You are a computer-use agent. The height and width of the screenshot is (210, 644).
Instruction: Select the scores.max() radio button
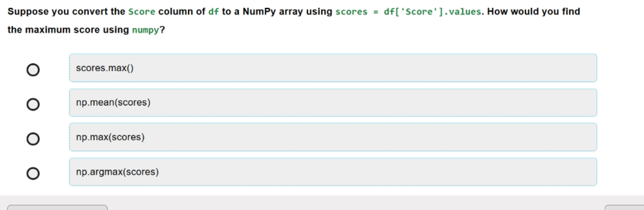pyautogui.click(x=33, y=70)
